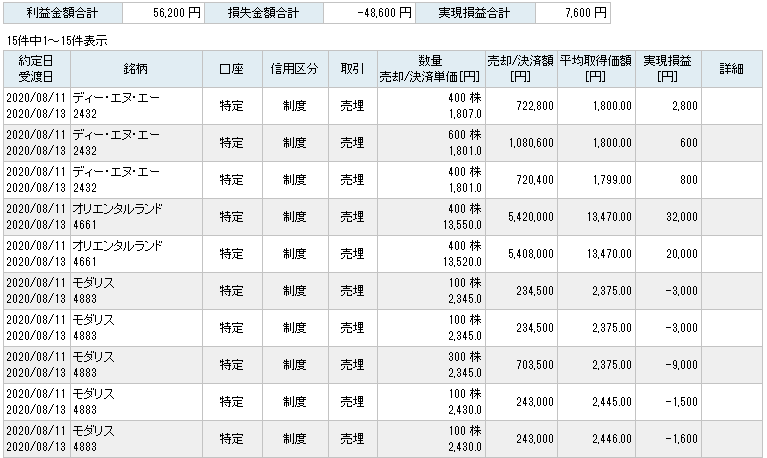Click the モダリス row with -9,000 loss
The height and width of the screenshot is (458, 767).
[383, 365]
